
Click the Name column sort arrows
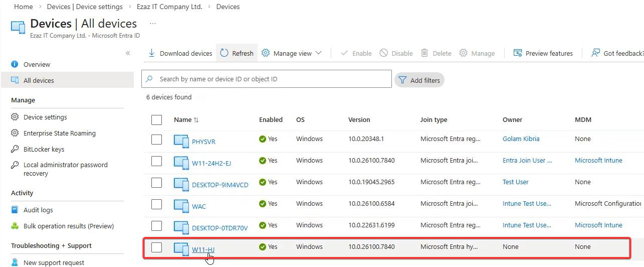pyautogui.click(x=196, y=120)
